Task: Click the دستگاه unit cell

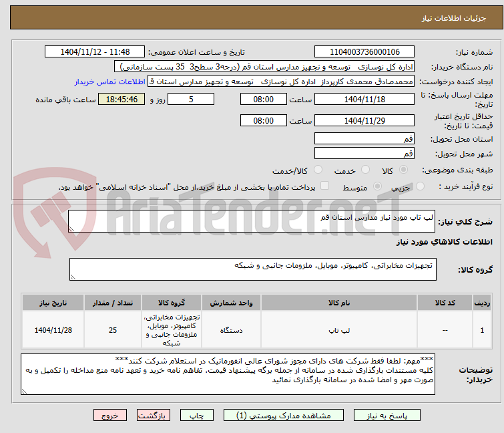Action: click(x=231, y=329)
